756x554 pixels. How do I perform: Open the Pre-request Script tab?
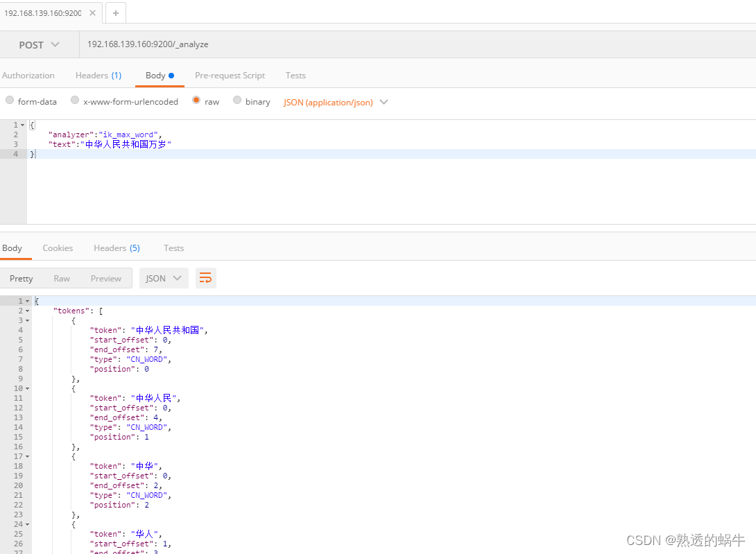230,75
